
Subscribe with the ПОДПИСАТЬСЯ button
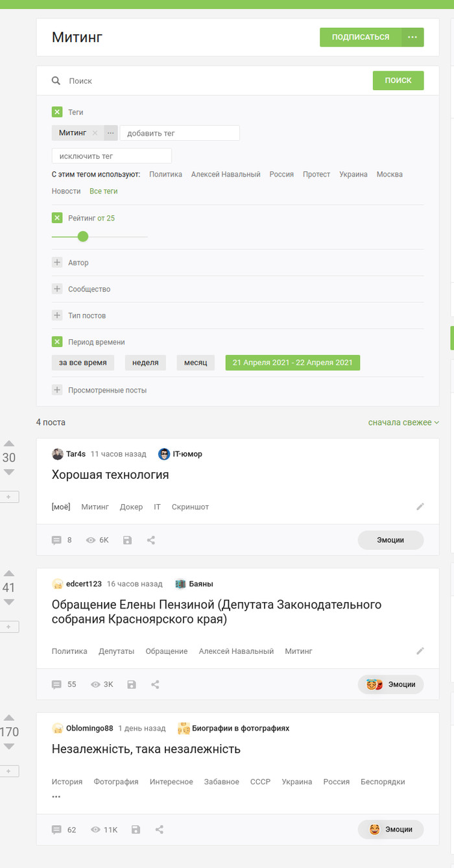[x=361, y=37]
